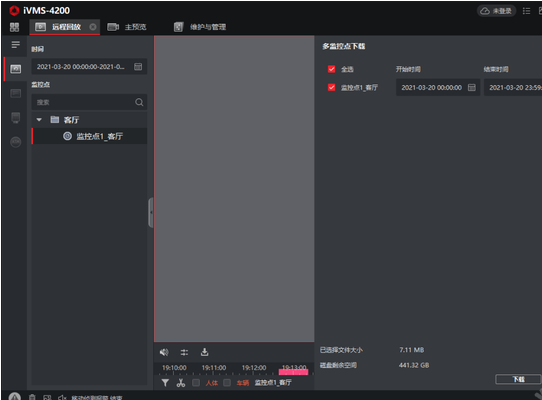Screen dimensions: 542x400
Task: Click the 未登录 cloud login button
Action: (x=496, y=11)
